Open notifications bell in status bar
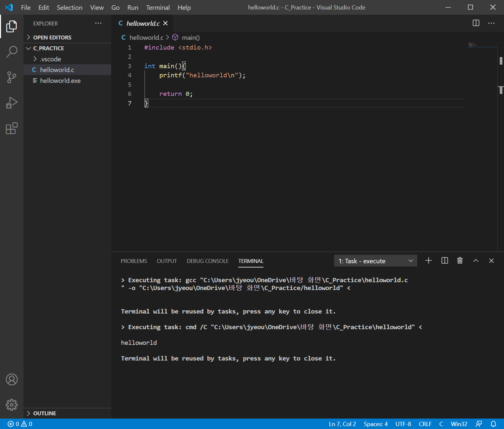The image size is (504, 429). (494, 424)
